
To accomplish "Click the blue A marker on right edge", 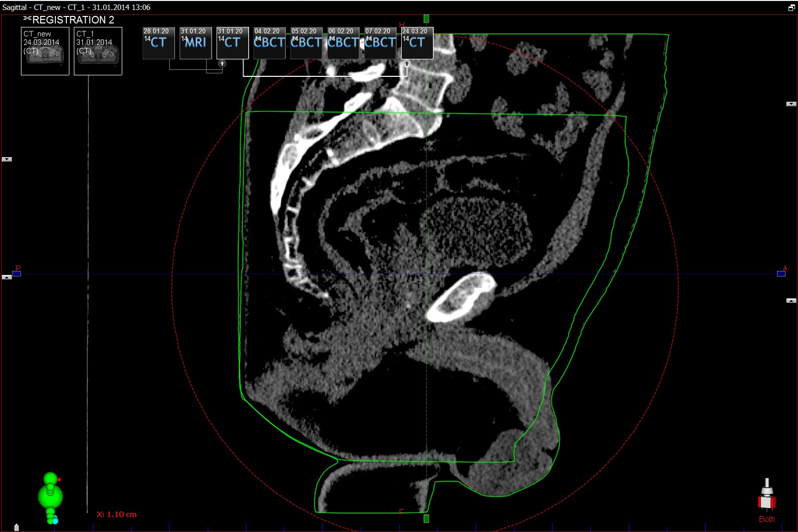I will (x=781, y=273).
